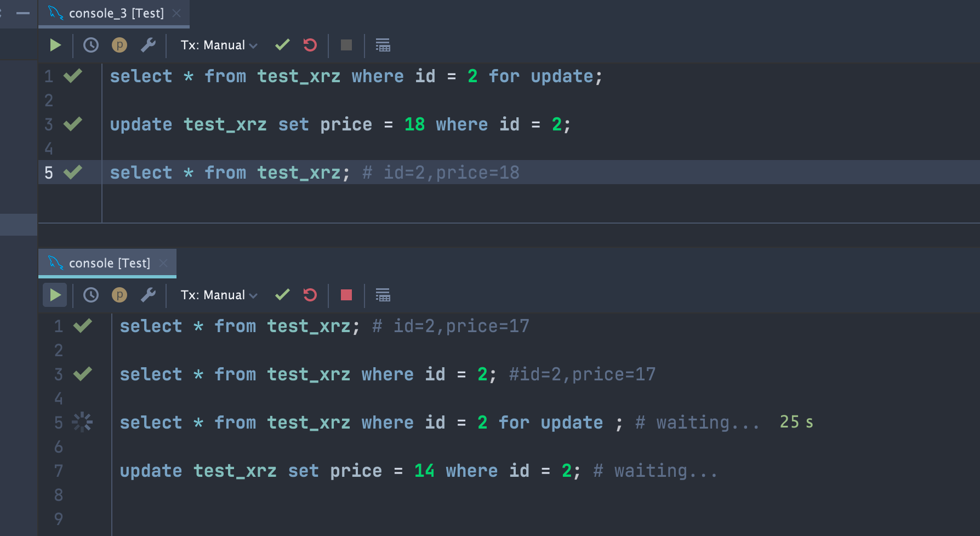This screenshot has width=980, height=536.
Task: Switch to console [Test] tab
Action: point(109,263)
